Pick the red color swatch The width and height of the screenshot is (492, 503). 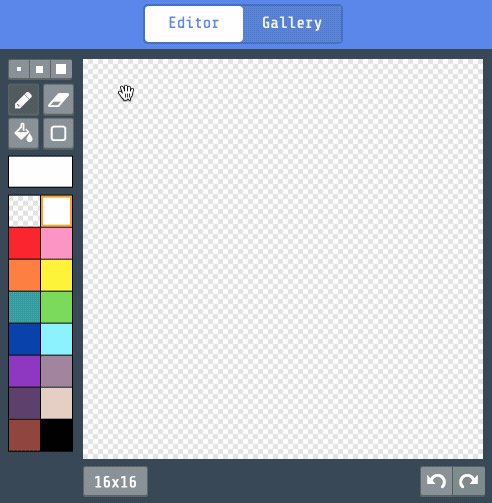[24, 243]
